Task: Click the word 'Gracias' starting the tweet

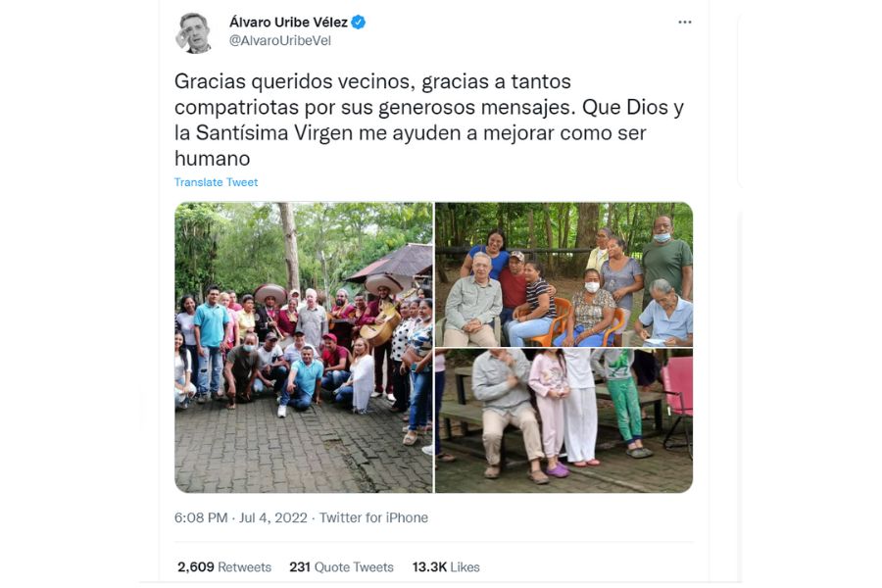Action: 210,81
